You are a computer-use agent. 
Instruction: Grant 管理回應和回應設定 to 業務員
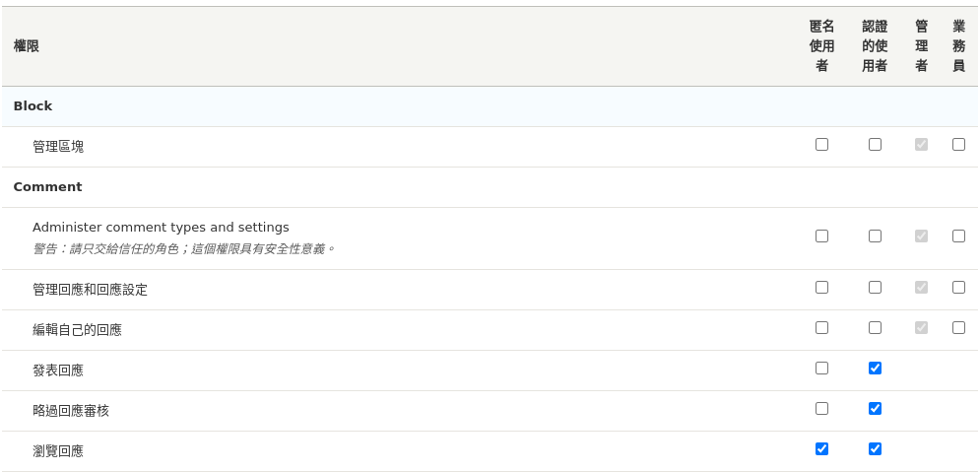(x=958, y=287)
